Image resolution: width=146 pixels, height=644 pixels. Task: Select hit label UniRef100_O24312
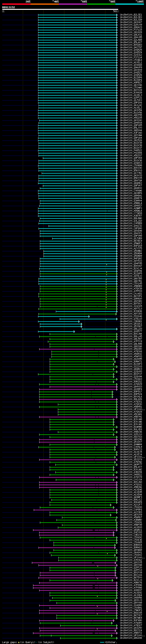pyautogui.click(x=131, y=55)
